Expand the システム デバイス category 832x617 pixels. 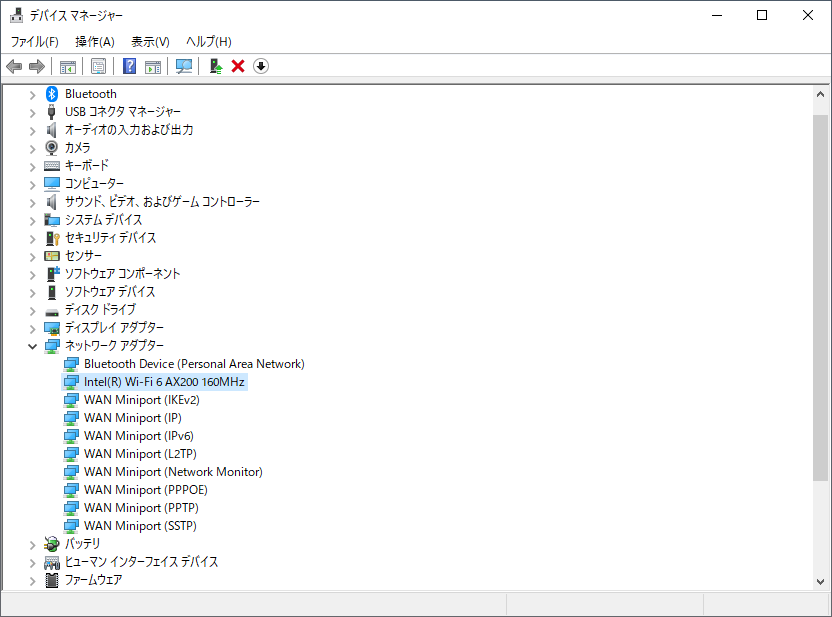pos(32,221)
